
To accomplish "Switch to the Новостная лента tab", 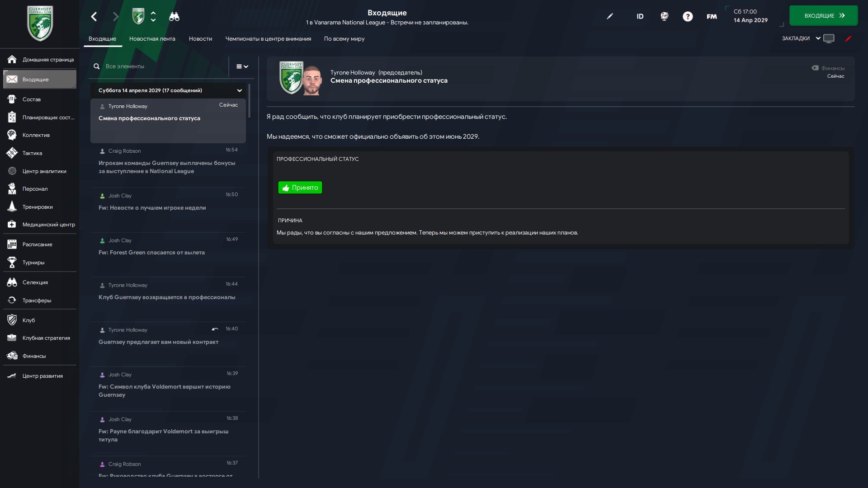I will click(152, 39).
